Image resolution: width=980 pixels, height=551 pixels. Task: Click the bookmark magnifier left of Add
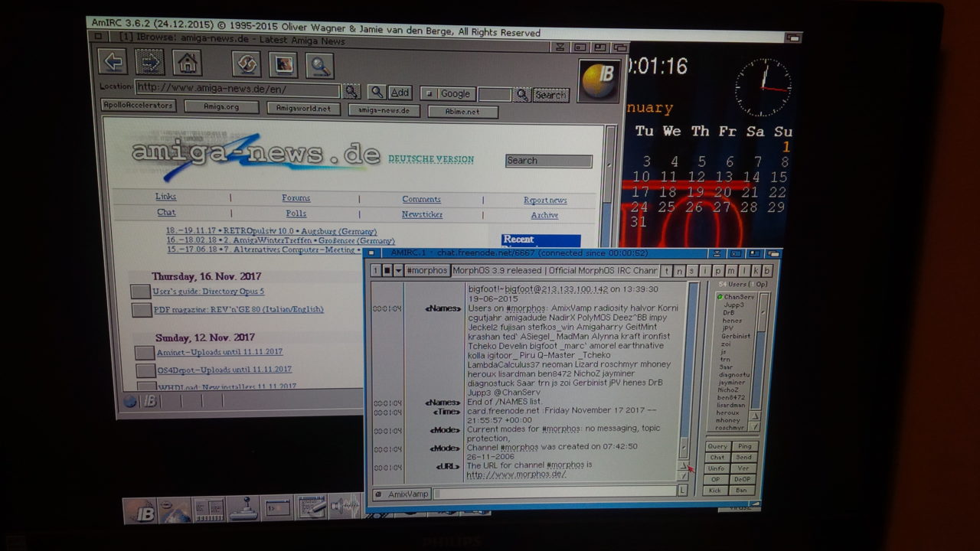point(377,92)
